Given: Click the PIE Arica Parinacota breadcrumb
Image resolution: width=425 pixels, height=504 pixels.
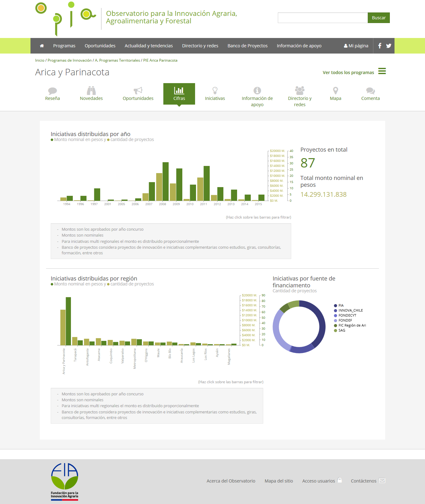Looking at the screenshot, I should click(160, 60).
